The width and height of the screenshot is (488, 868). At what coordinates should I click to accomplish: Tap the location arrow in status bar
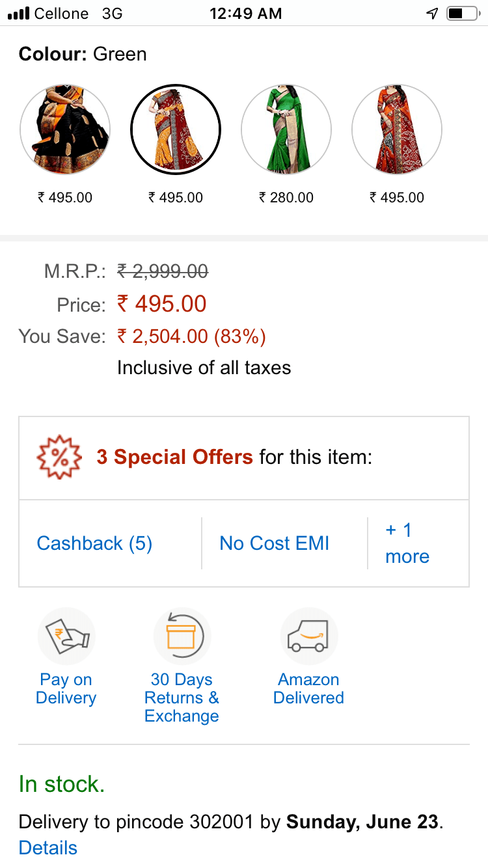[x=432, y=14]
